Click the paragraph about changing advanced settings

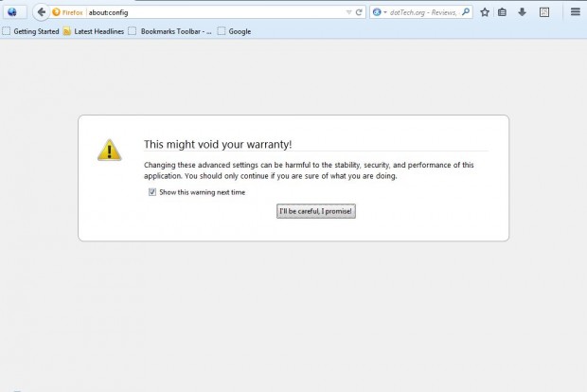(x=309, y=170)
